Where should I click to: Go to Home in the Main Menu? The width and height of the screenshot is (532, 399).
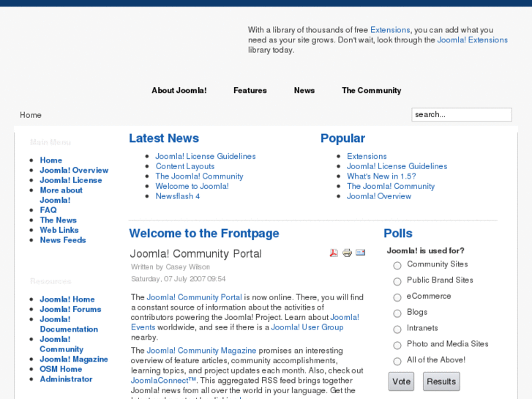tap(51, 160)
